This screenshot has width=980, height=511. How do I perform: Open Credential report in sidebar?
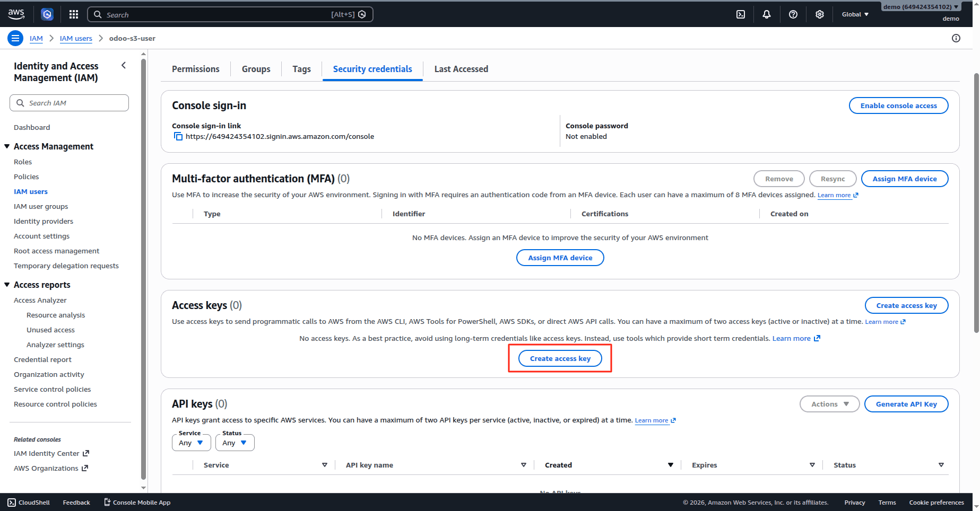tap(42, 359)
